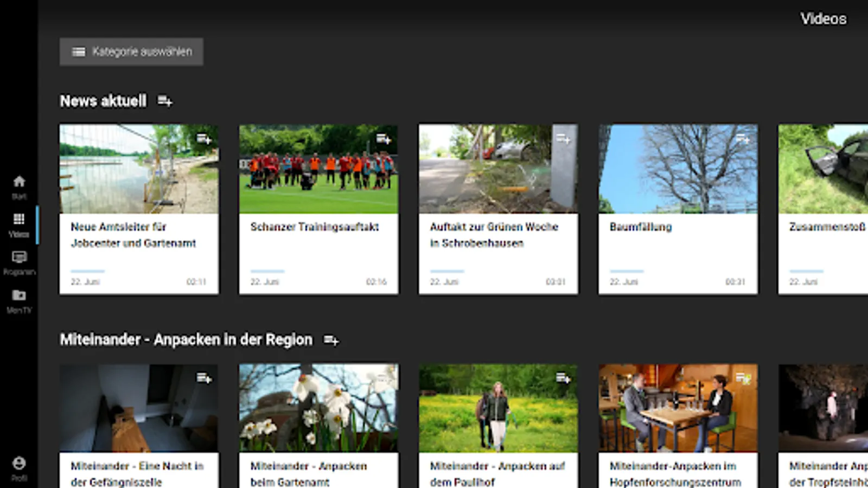
Task: Play Anpacken beim Gartenamt flower thumbnail
Action: pyautogui.click(x=318, y=408)
